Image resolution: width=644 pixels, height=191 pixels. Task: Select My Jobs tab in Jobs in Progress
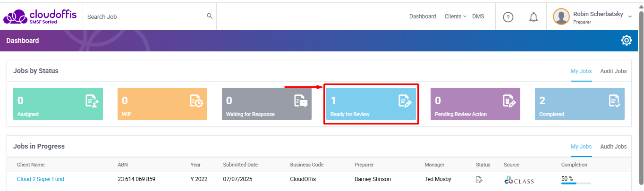pyautogui.click(x=581, y=147)
